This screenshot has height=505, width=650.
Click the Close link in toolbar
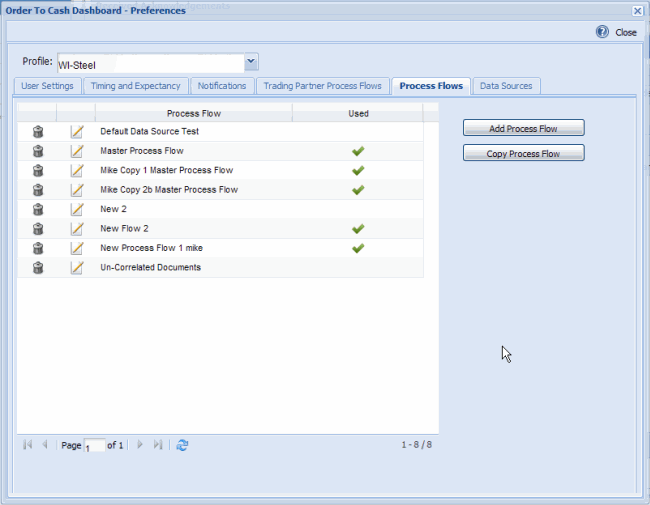626,32
